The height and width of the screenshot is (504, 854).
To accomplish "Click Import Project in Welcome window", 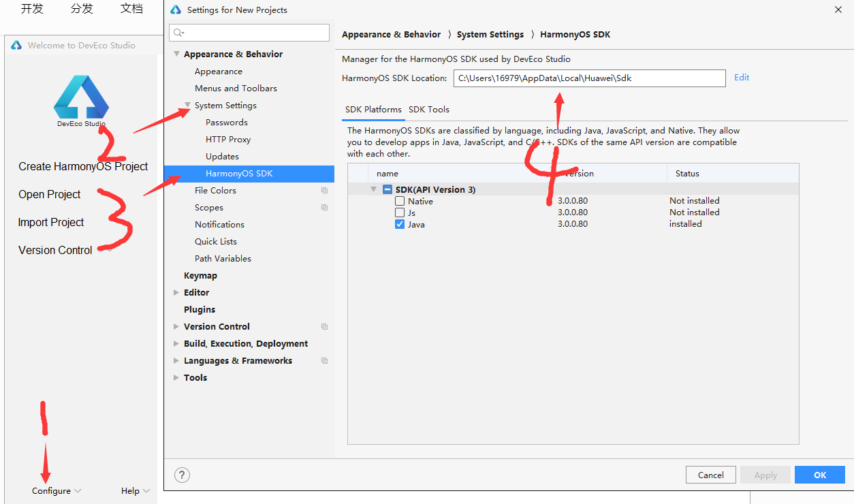I will [51, 223].
